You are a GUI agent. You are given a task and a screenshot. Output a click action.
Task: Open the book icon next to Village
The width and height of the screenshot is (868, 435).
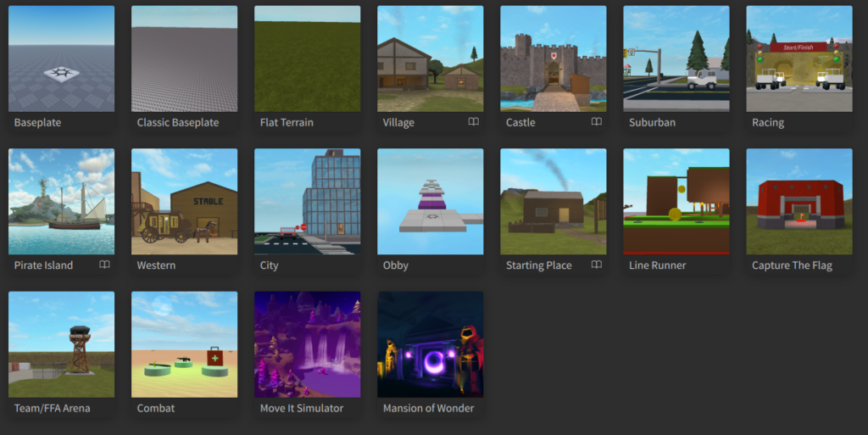tap(473, 122)
